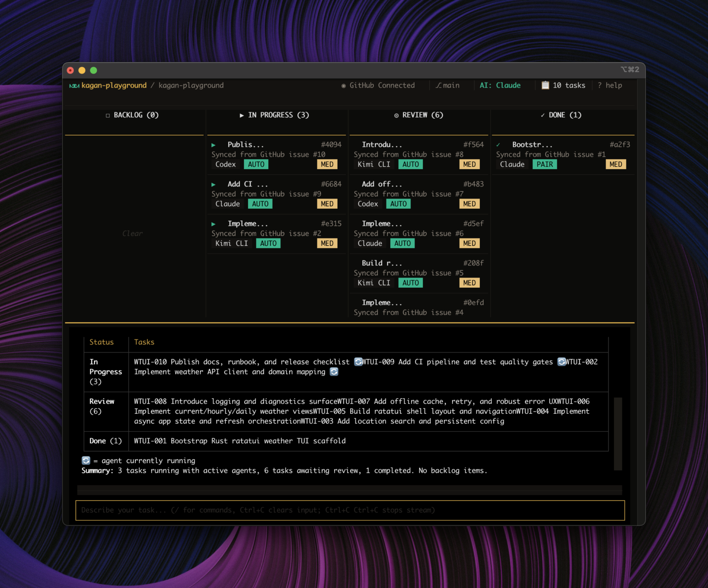Open the Build r... task card title
The width and height of the screenshot is (708, 588).
coord(382,263)
